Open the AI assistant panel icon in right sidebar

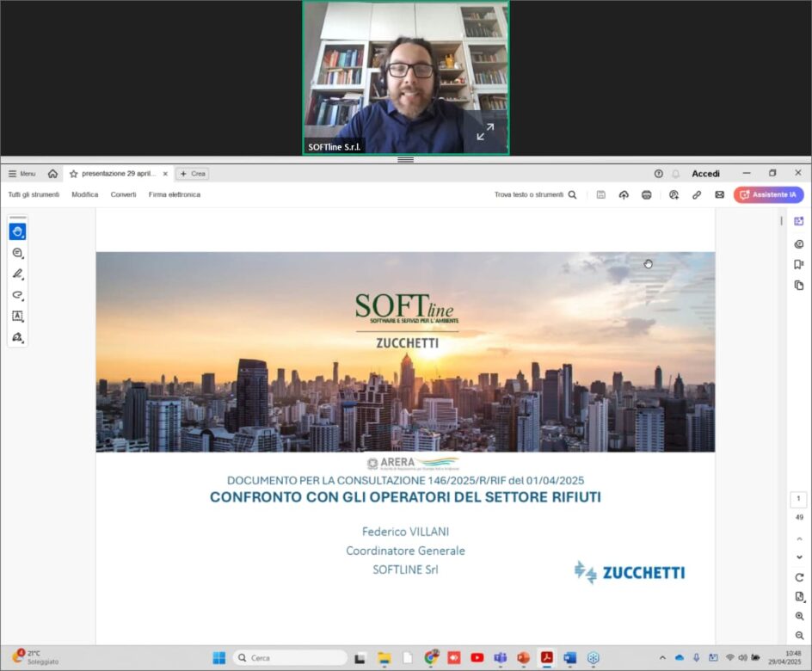pos(799,222)
